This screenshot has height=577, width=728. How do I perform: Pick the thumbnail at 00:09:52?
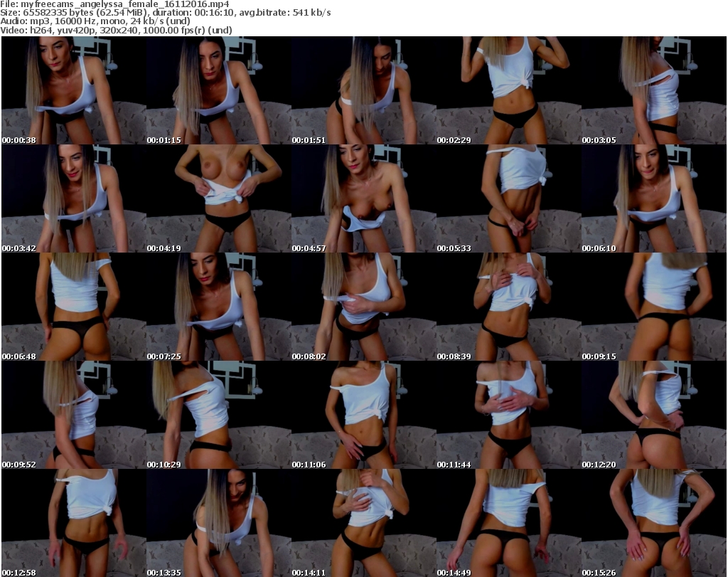point(73,415)
